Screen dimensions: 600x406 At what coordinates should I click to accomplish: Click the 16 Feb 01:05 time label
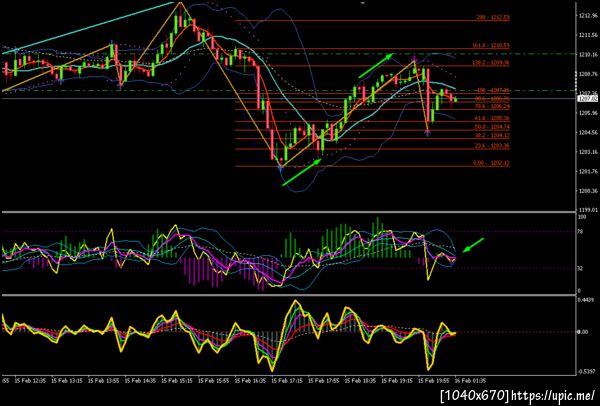(x=466, y=381)
